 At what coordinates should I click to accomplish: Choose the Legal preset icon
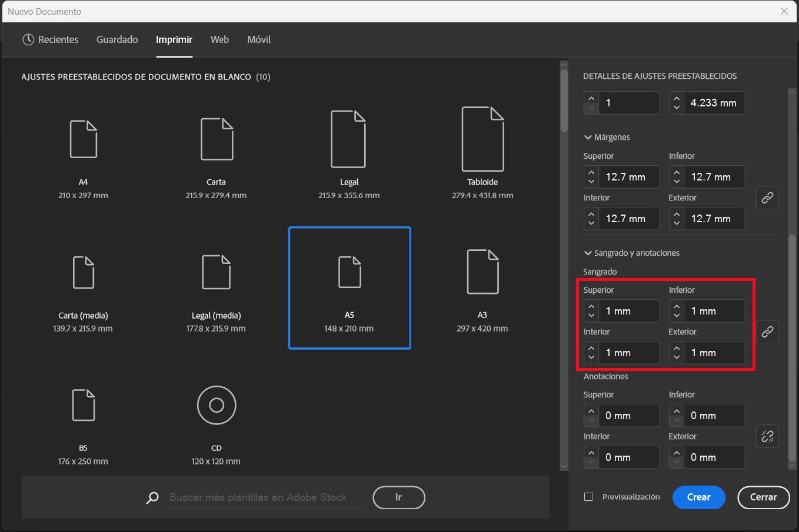(x=348, y=139)
